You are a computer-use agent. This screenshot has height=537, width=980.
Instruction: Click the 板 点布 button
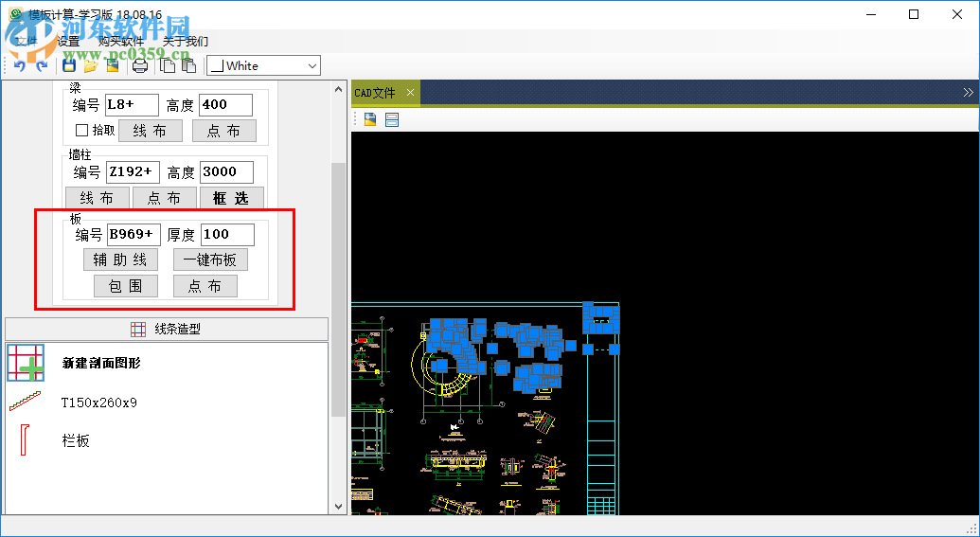(x=205, y=286)
